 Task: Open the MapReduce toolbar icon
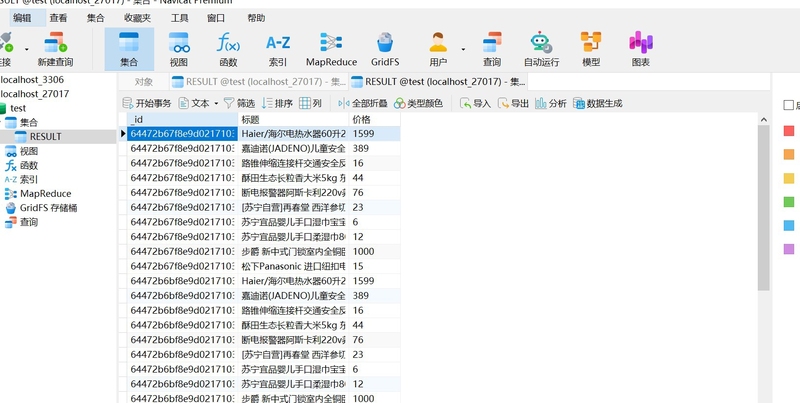tap(331, 49)
